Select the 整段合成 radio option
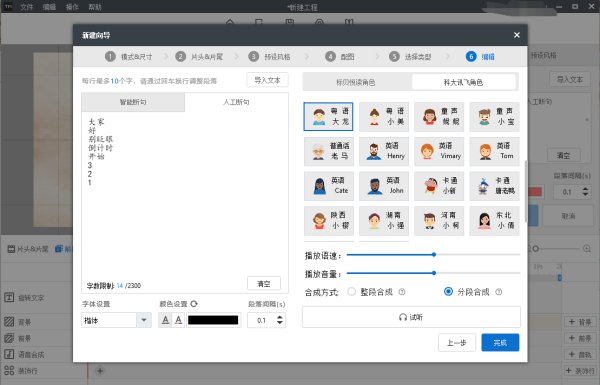 (x=352, y=292)
